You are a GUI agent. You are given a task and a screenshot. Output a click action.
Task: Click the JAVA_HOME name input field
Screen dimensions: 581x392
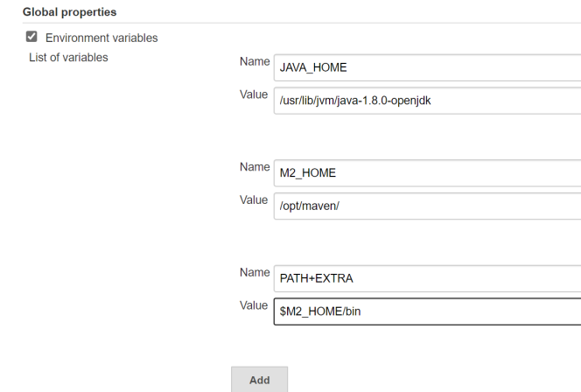click(427, 67)
